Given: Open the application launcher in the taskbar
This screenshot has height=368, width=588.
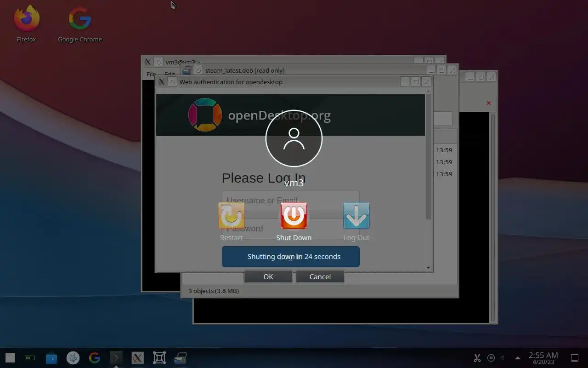Looking at the screenshot, I should (x=10, y=358).
